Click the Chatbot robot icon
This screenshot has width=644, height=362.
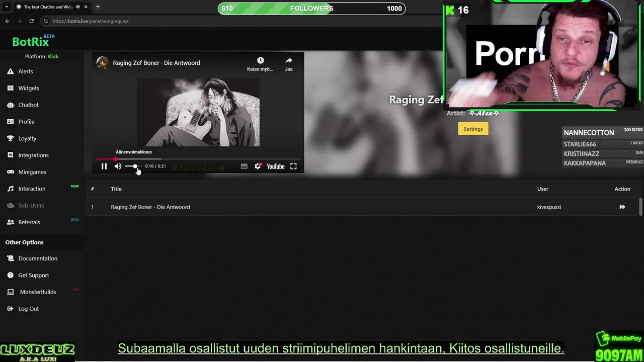(11, 105)
